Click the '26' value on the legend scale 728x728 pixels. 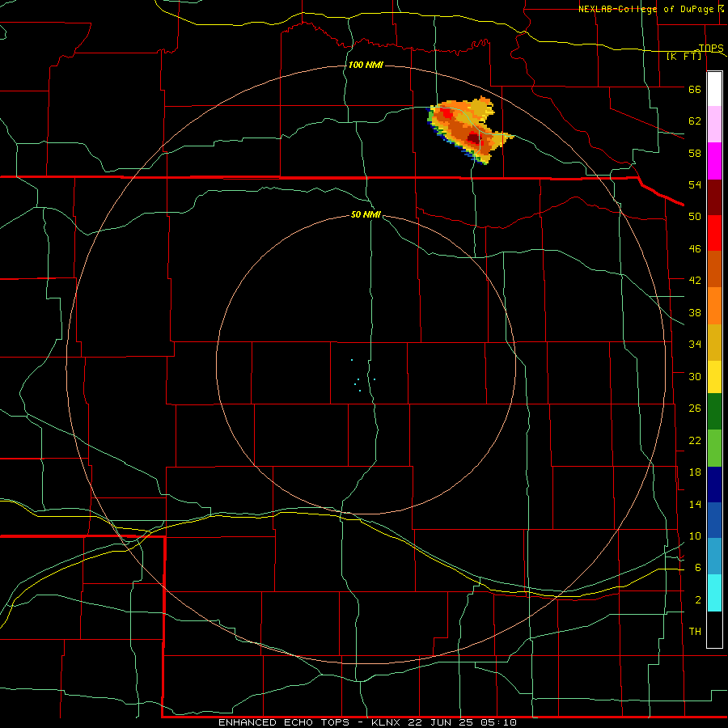[695, 408]
